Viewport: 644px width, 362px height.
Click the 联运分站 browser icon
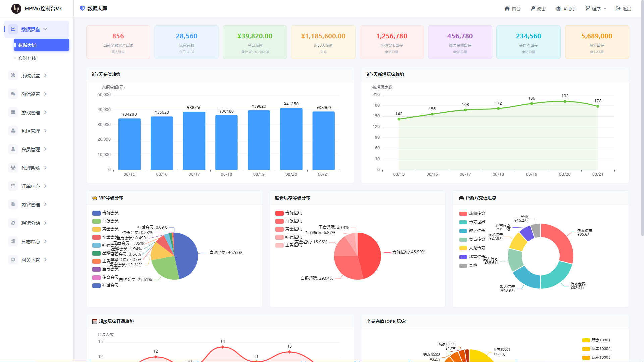(13, 223)
